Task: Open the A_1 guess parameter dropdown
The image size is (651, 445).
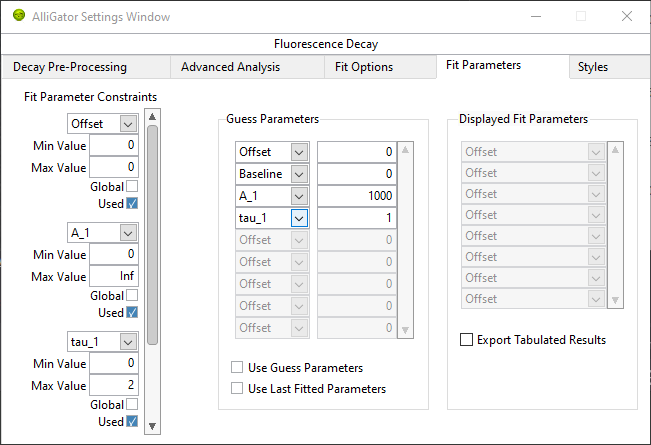Action: click(299, 196)
